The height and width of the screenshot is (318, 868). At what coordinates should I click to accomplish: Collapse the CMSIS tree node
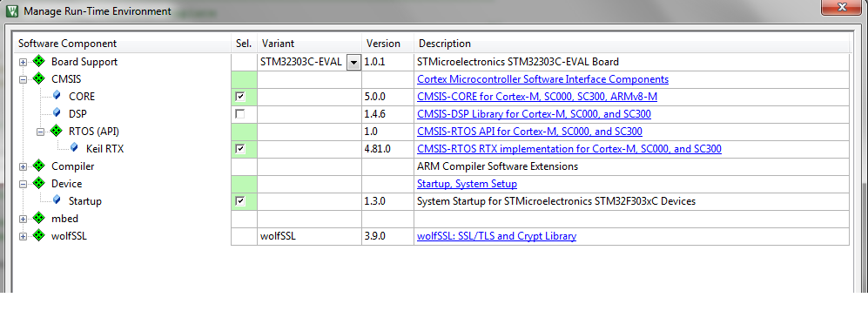pos(23,79)
